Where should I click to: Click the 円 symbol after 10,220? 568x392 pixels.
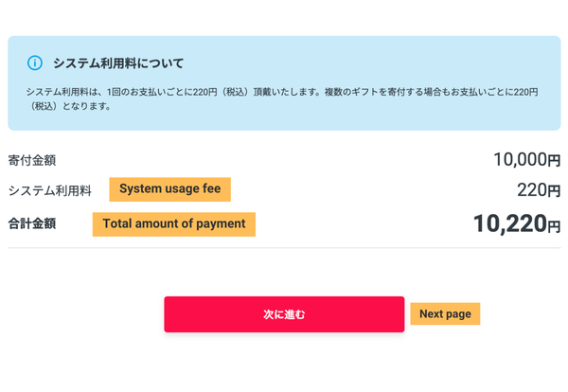554,226
